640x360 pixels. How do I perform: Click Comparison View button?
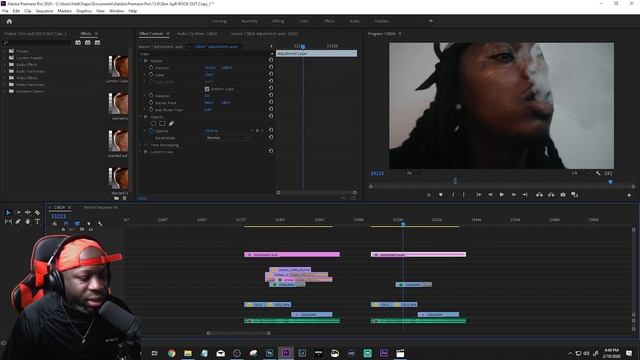pyautogui.click(x=575, y=195)
